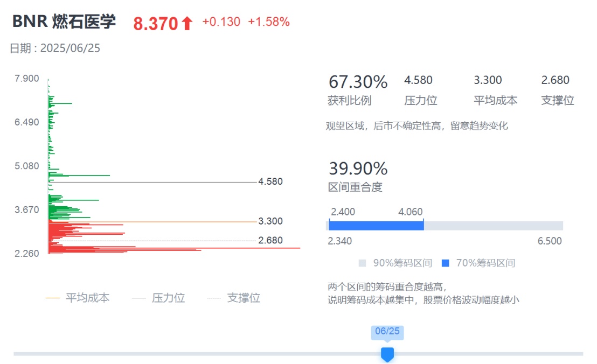597x364 pixels.
Task: Click the BNR 燃石医学 stock title
Action: (x=64, y=22)
